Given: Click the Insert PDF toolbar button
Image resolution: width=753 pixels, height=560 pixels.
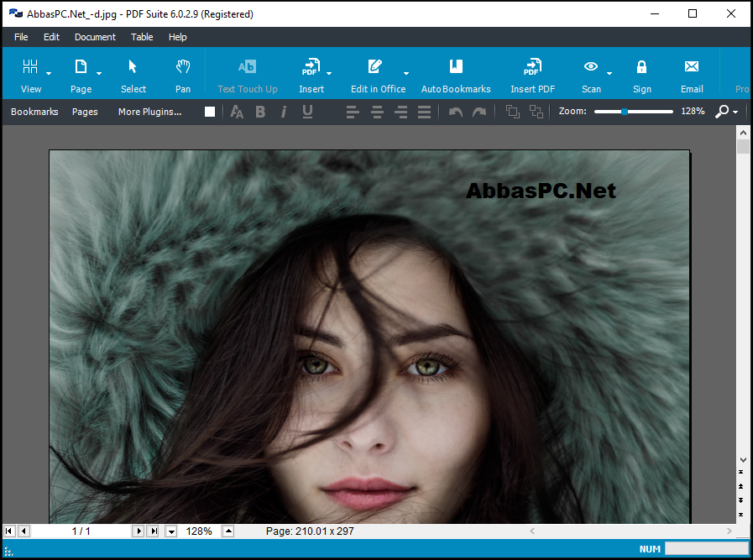Looking at the screenshot, I should coord(532,76).
